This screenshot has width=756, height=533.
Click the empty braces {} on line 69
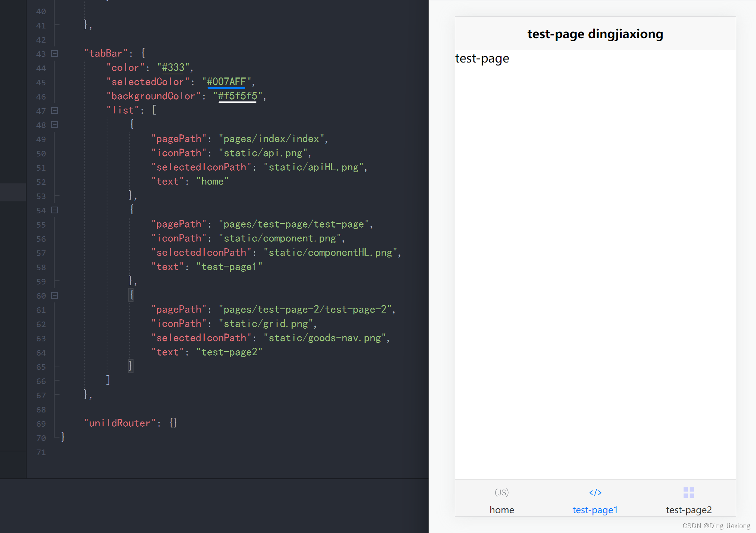coord(173,423)
